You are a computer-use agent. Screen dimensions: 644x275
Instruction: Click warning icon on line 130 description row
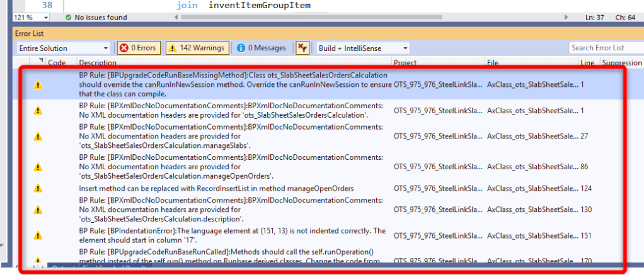[38, 210]
